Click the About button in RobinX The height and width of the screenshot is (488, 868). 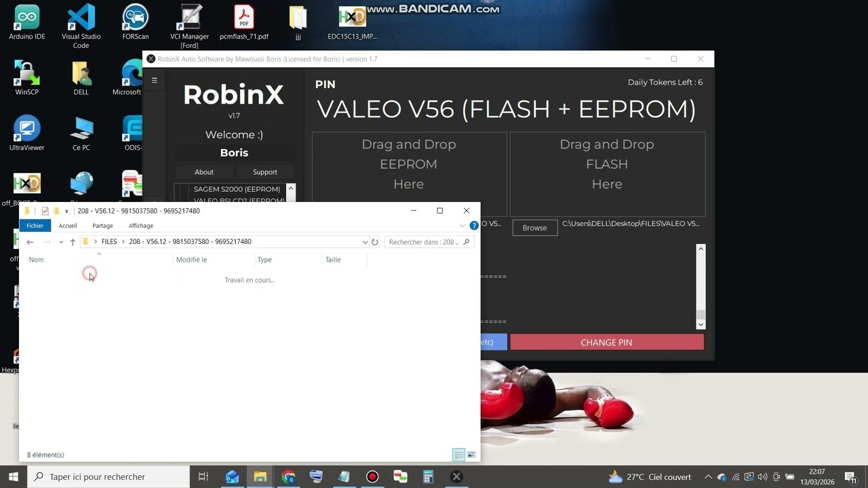tap(204, 172)
